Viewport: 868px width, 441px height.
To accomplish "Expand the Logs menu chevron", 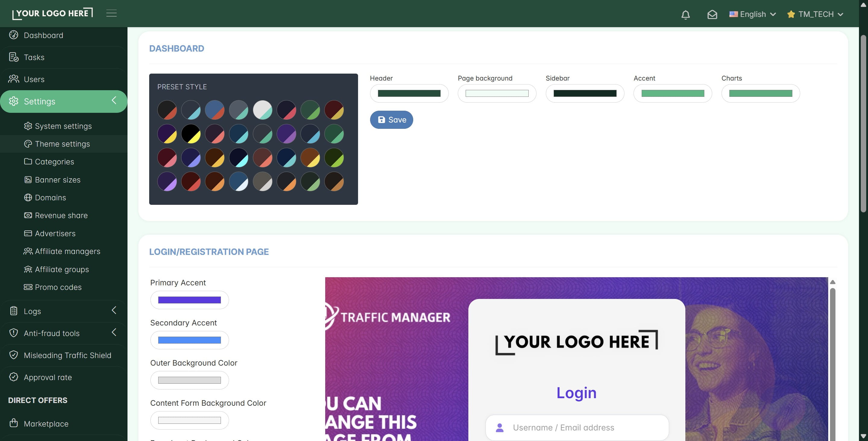I will [114, 310].
